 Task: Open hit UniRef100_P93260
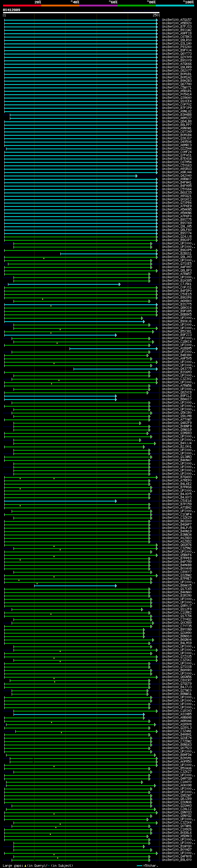pyautogui.click(x=177, y=47)
